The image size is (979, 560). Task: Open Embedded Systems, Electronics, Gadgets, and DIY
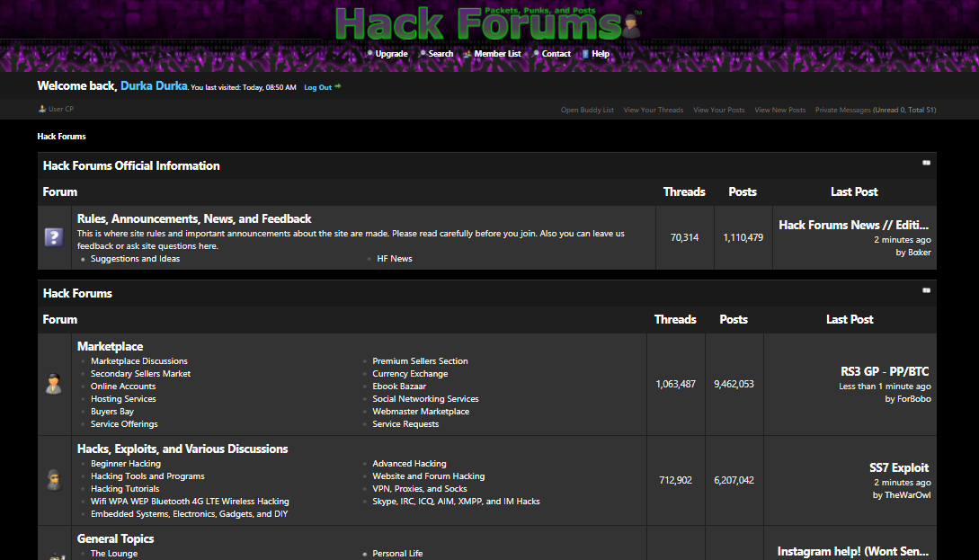point(189,513)
